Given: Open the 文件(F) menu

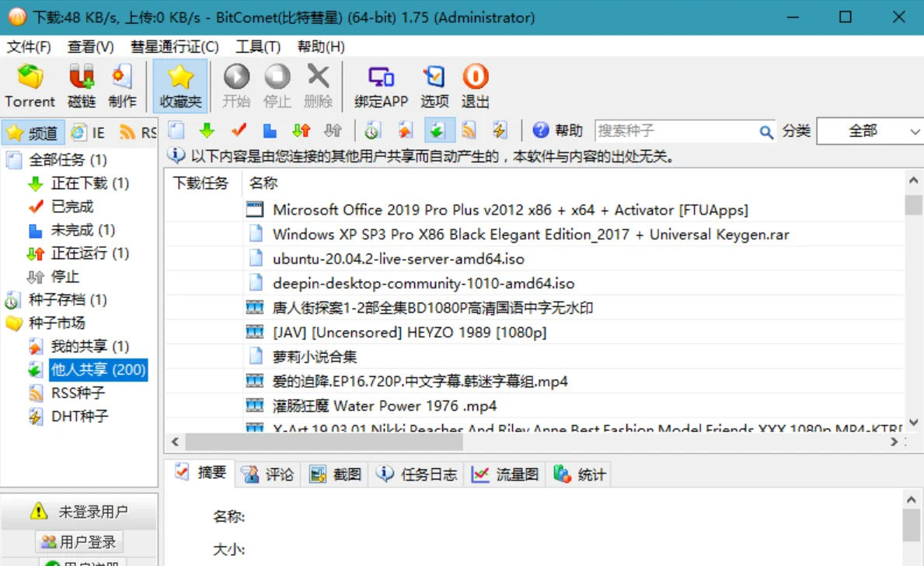Looking at the screenshot, I should 29,47.
